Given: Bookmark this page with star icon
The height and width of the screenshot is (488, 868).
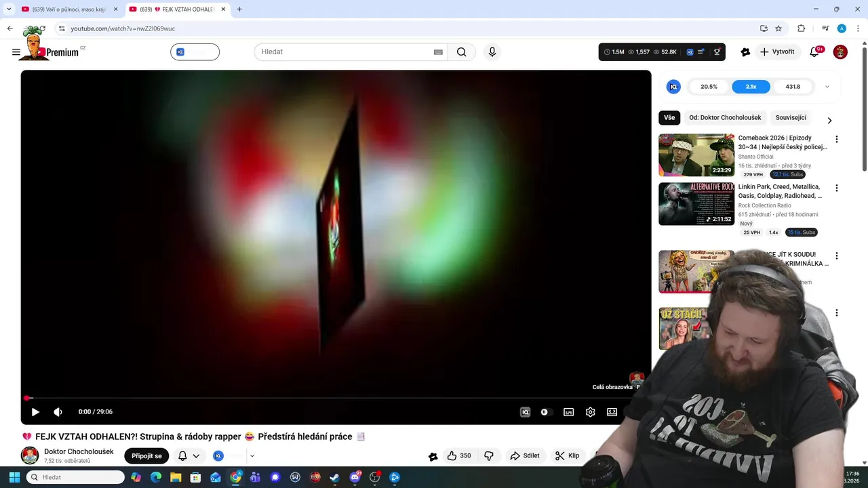Looking at the screenshot, I should click(x=778, y=28).
